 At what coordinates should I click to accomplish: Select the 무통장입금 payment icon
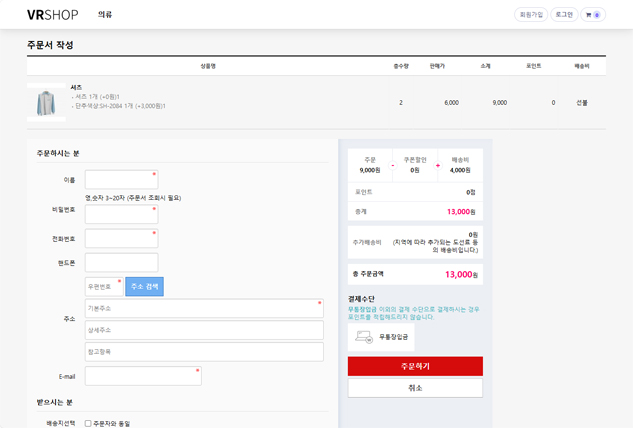pos(364,337)
